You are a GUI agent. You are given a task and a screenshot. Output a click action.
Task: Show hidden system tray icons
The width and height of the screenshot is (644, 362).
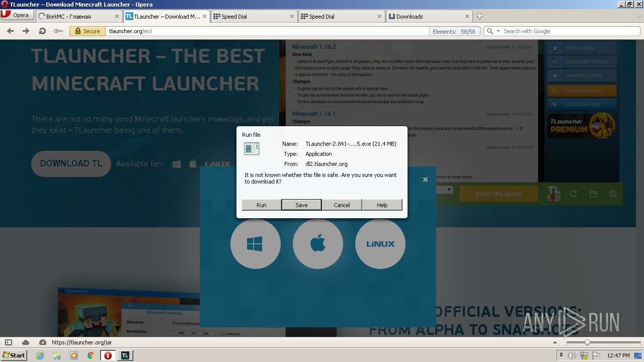click(561, 355)
